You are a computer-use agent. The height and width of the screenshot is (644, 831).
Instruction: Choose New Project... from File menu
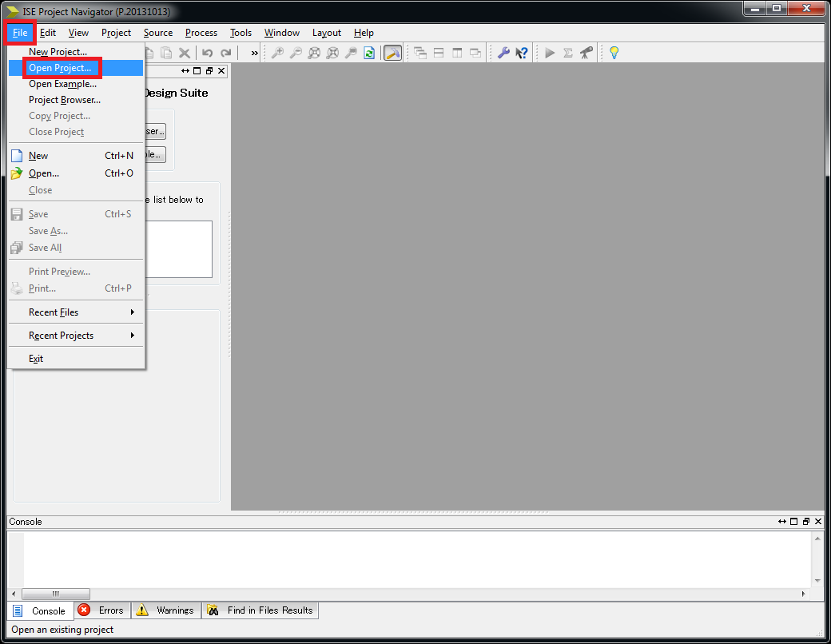(76, 52)
